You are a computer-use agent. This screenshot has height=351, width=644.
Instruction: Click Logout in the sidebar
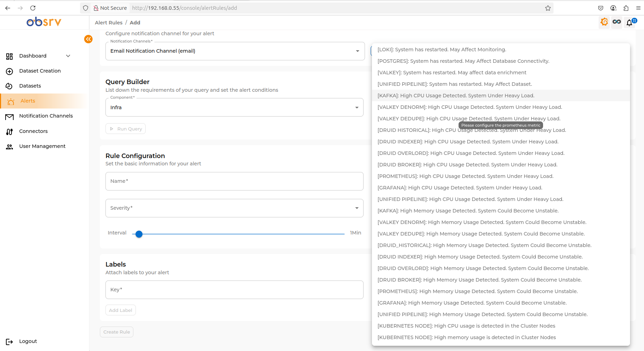pyautogui.click(x=28, y=341)
